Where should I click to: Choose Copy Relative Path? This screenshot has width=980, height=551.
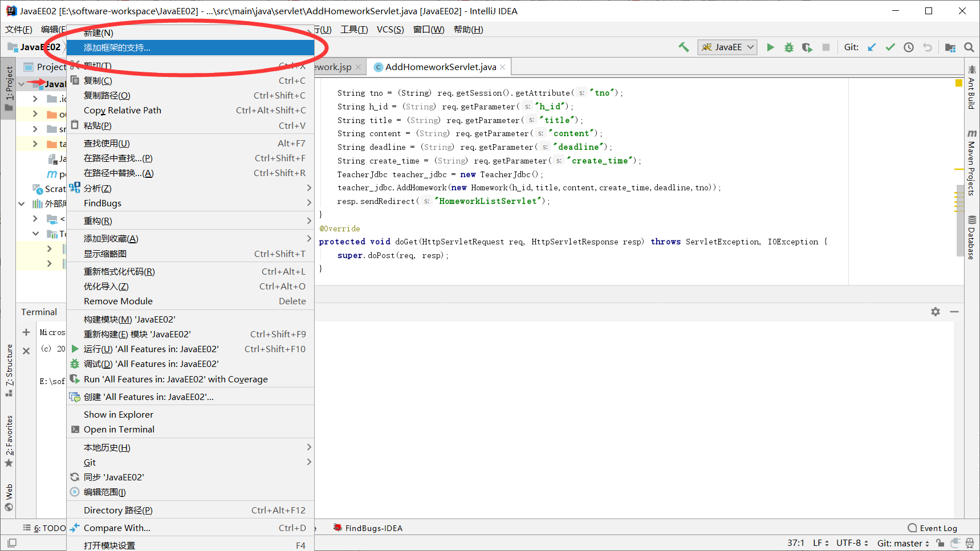pyautogui.click(x=190, y=110)
